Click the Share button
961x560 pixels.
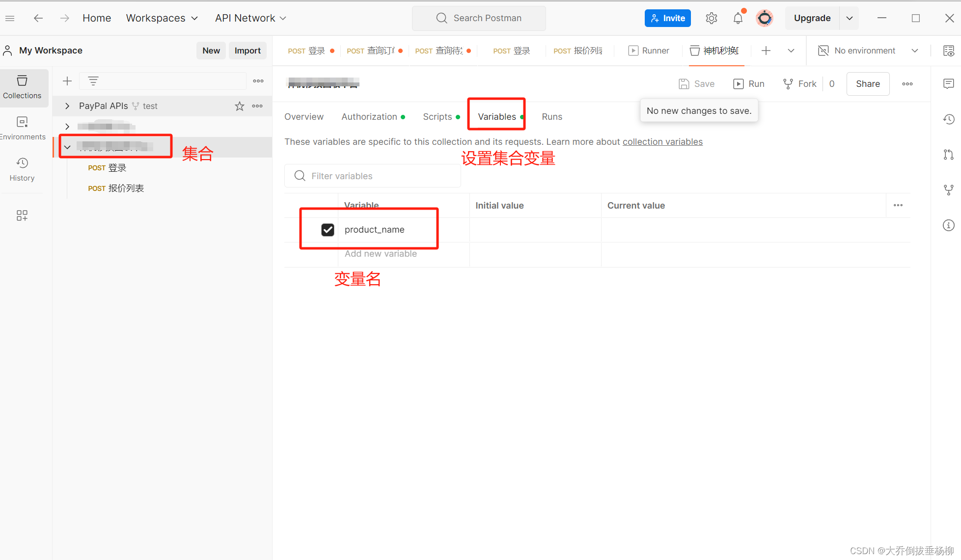[867, 84]
